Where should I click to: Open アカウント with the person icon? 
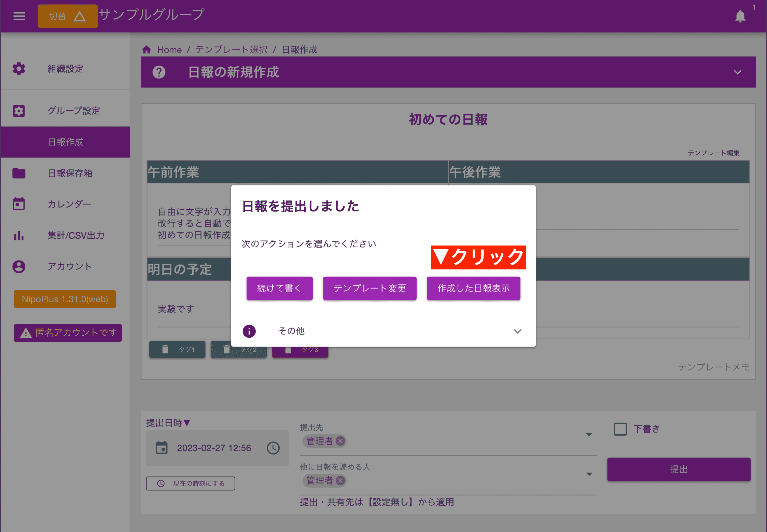coord(19,266)
